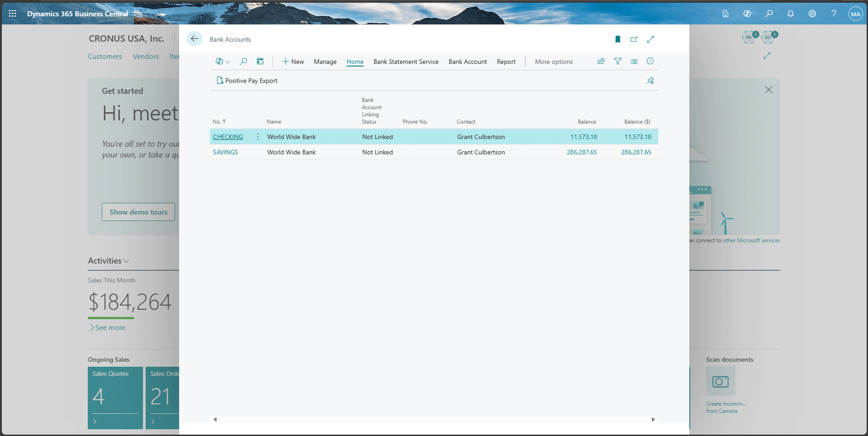This screenshot has height=436, width=868.
Task: Expand the page to full screen icon
Action: pos(650,39)
